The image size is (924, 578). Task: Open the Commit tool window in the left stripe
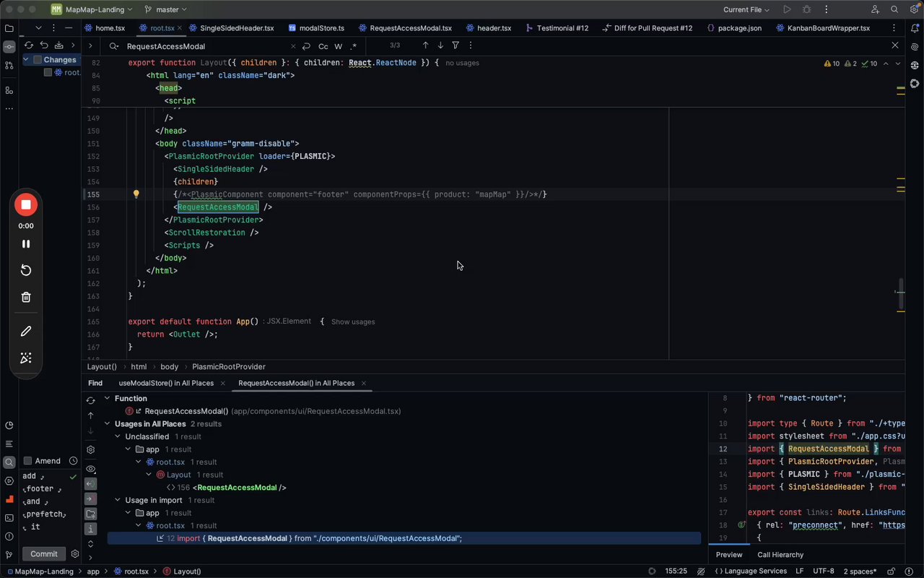[x=9, y=46]
